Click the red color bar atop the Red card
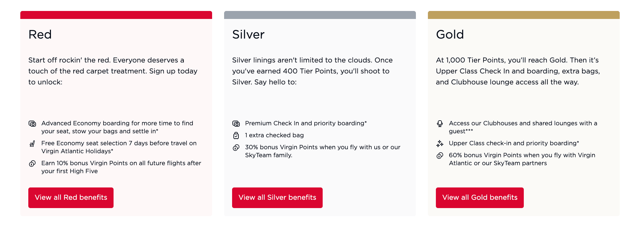Image resolution: width=644 pixels, height=232 pixels. coord(116,15)
